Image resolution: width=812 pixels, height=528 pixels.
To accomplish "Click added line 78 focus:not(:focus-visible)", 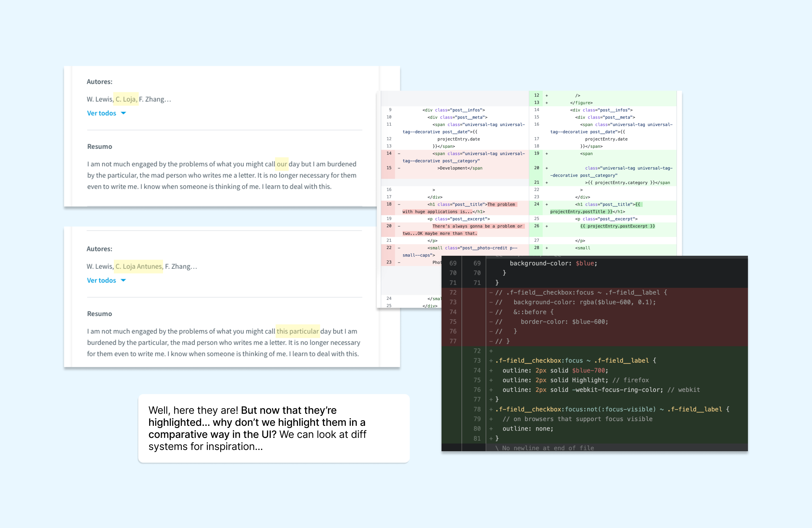I will (594, 409).
